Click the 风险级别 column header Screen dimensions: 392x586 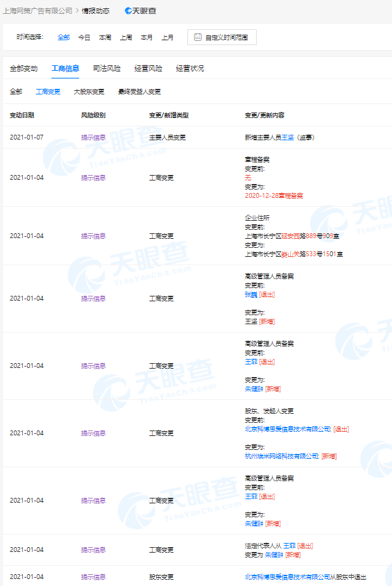[x=94, y=115]
